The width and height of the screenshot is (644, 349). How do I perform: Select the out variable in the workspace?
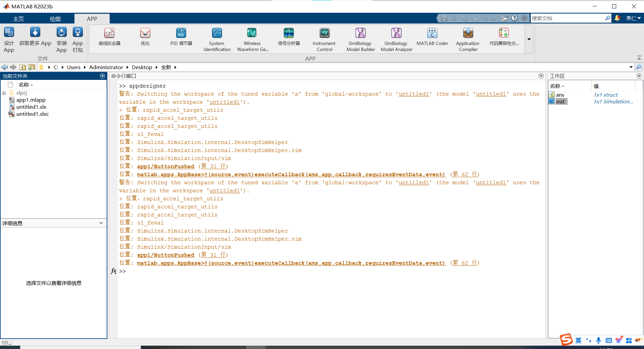[x=560, y=101]
